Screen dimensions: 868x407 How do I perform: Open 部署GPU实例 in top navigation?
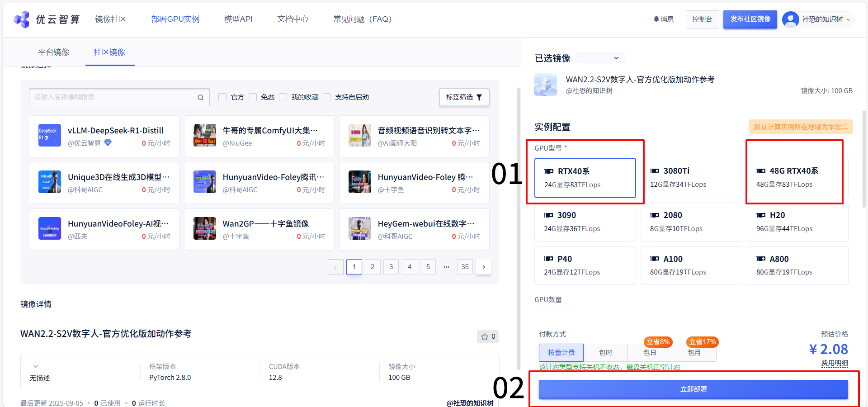point(175,19)
